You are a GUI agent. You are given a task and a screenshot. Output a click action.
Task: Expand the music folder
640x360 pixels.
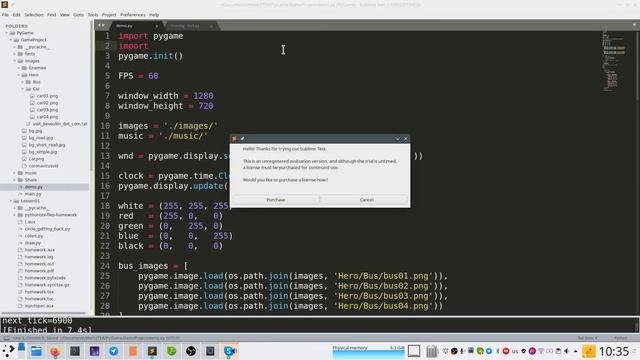point(15,173)
